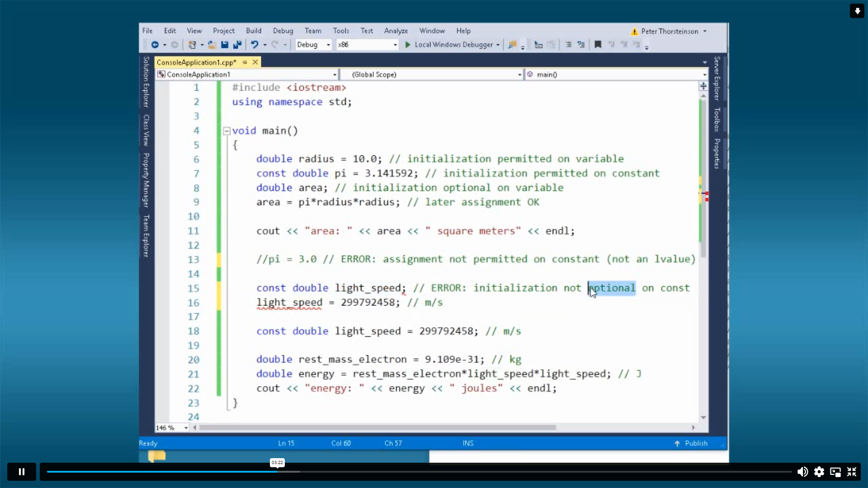Click the Undo icon

pyautogui.click(x=255, y=45)
